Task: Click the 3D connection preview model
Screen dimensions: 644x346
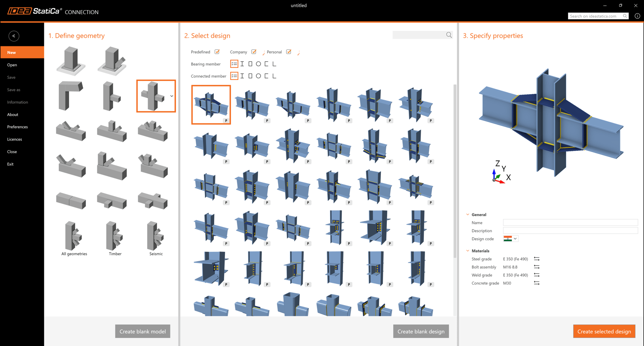Action: [x=551, y=122]
